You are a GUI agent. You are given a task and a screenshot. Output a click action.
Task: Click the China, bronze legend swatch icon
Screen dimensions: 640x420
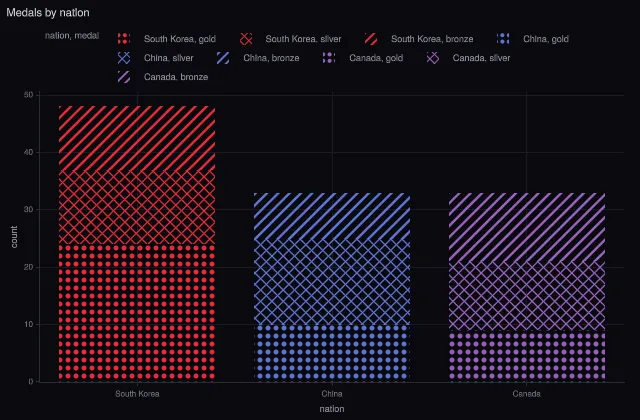pos(223,58)
